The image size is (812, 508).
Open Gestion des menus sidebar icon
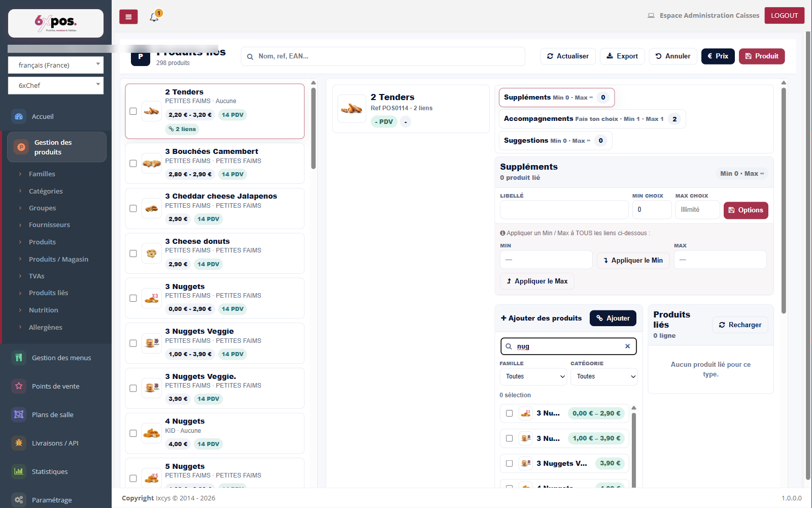(19, 358)
